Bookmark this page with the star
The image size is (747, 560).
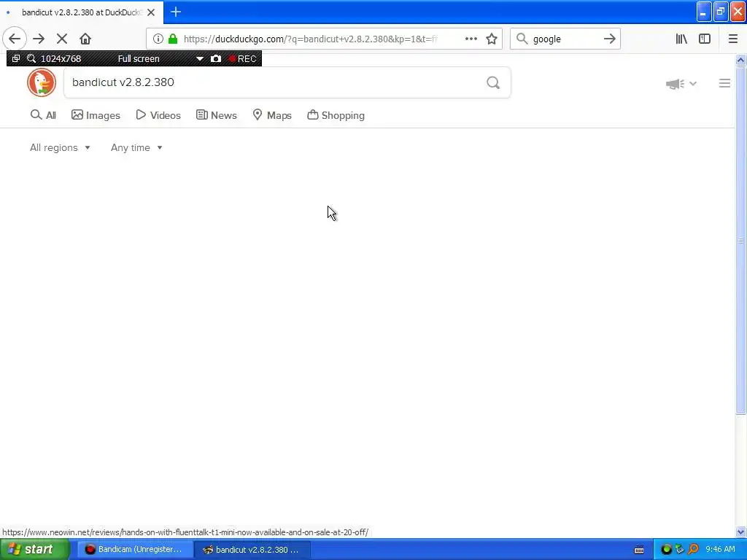(492, 39)
